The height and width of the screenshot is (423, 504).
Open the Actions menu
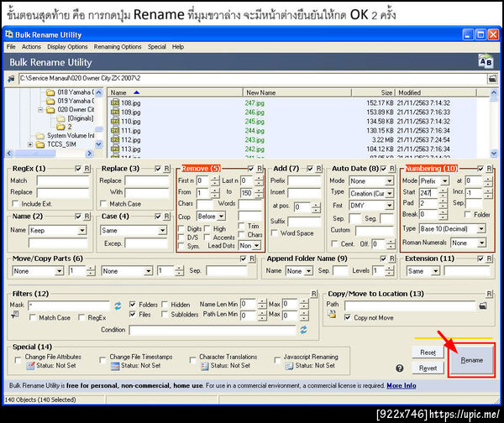pos(31,46)
